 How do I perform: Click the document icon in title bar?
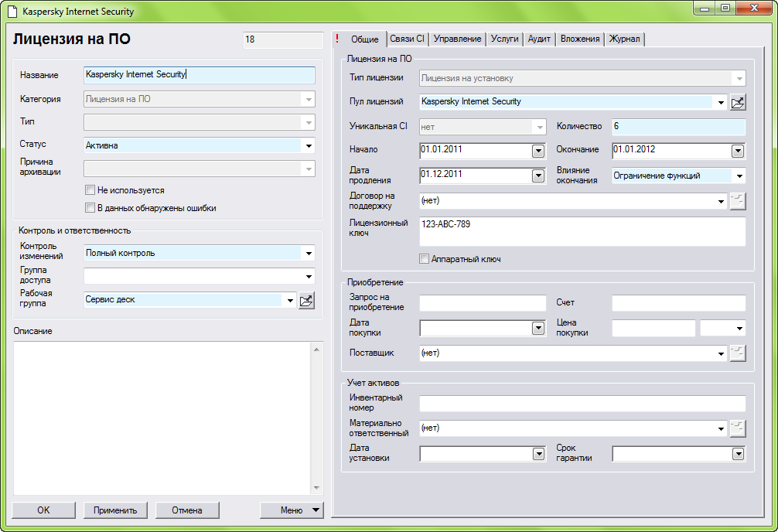tap(13, 12)
